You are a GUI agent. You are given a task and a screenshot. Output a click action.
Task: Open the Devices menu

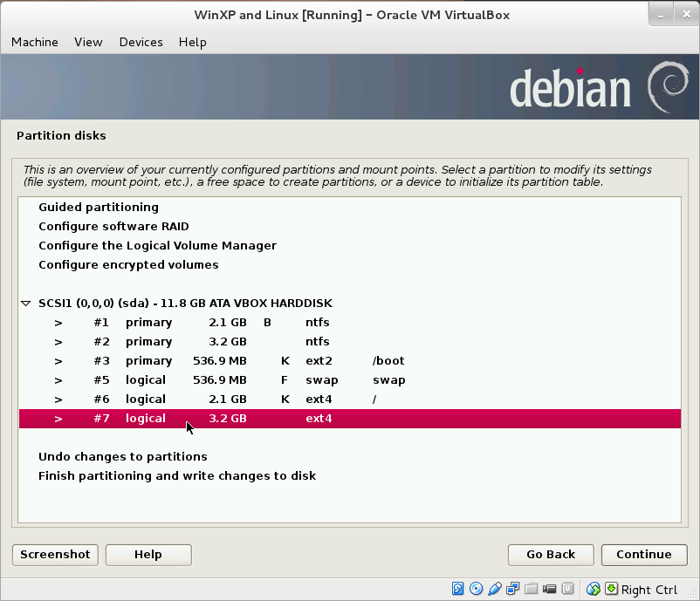pyautogui.click(x=141, y=42)
